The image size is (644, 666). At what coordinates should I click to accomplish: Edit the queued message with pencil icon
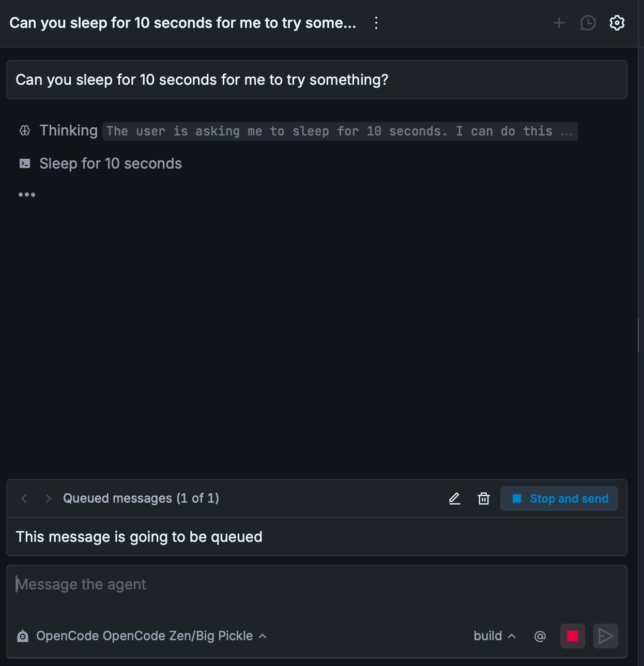(x=454, y=498)
